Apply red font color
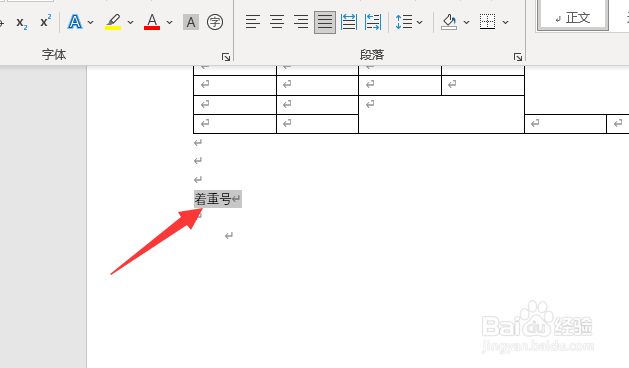This screenshot has width=629, height=368. point(152,22)
